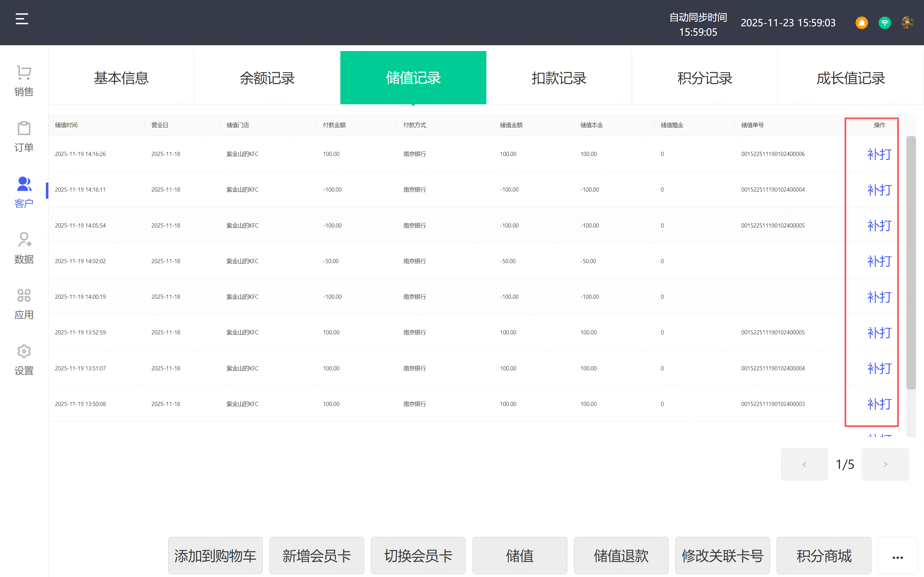Go to previous page arrow
Viewport: 924px width, 577px height.
pyautogui.click(x=804, y=464)
